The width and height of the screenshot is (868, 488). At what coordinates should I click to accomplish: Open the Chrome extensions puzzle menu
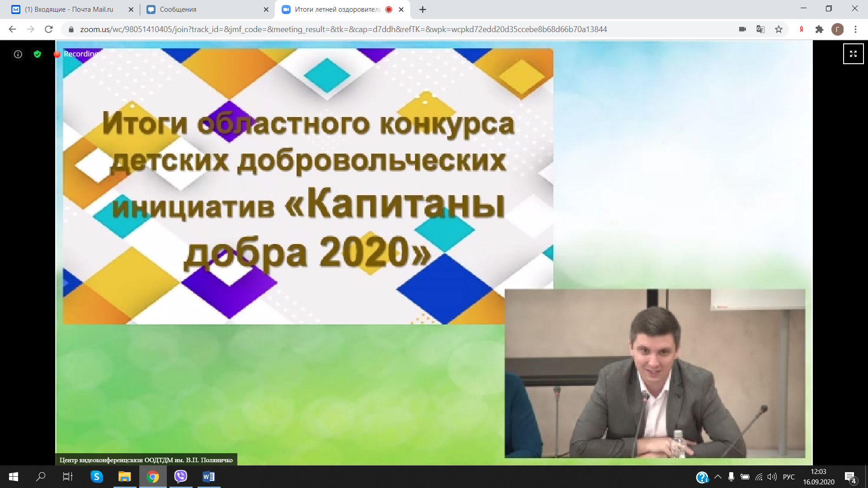(x=819, y=29)
